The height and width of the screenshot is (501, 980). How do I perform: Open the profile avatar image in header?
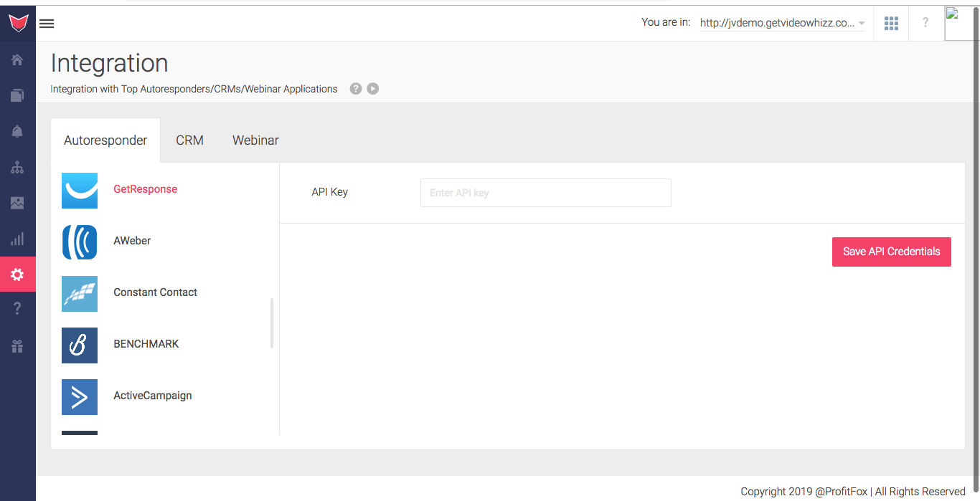962,23
